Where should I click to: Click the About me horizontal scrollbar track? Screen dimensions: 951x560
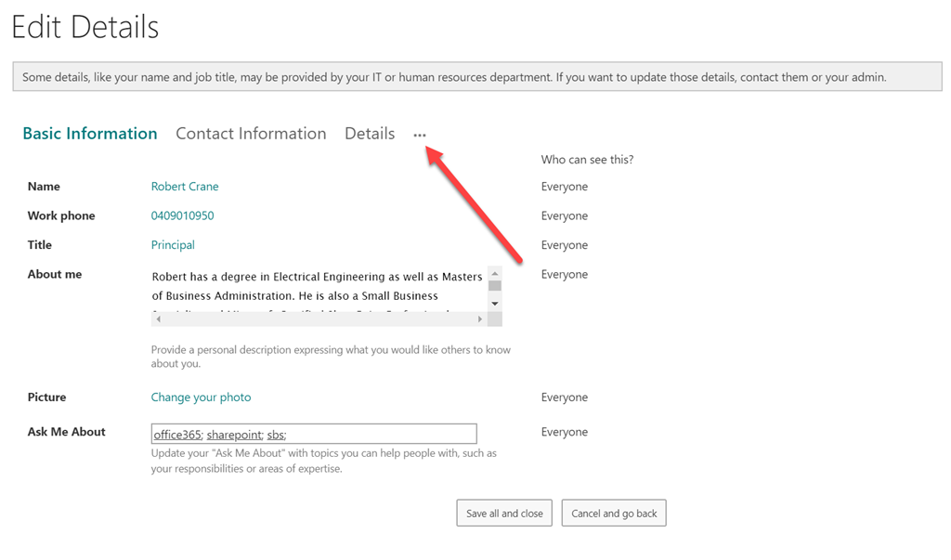click(316, 319)
